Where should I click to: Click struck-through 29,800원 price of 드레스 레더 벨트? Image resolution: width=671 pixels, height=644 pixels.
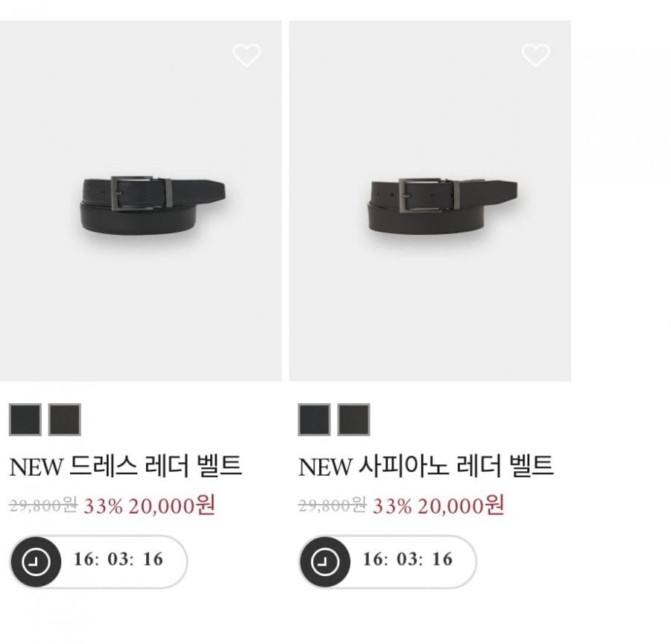[43, 505]
